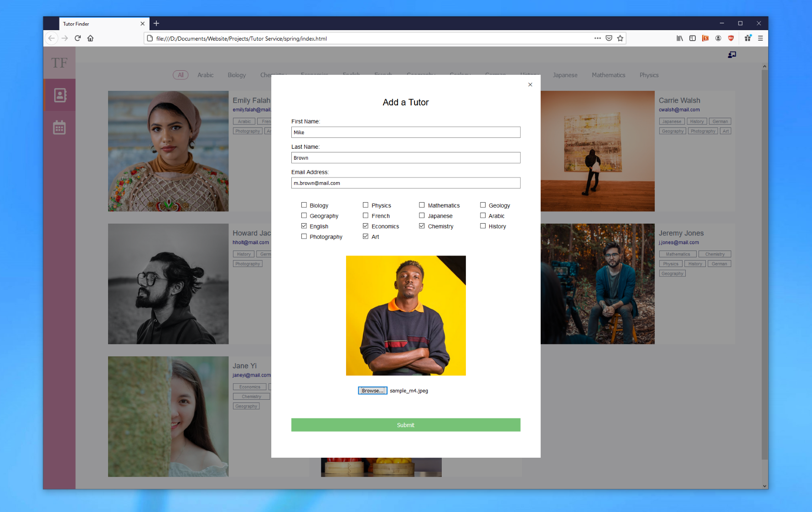Viewport: 812px width, 512px height.
Task: Check the History checkbox
Action: pos(483,226)
